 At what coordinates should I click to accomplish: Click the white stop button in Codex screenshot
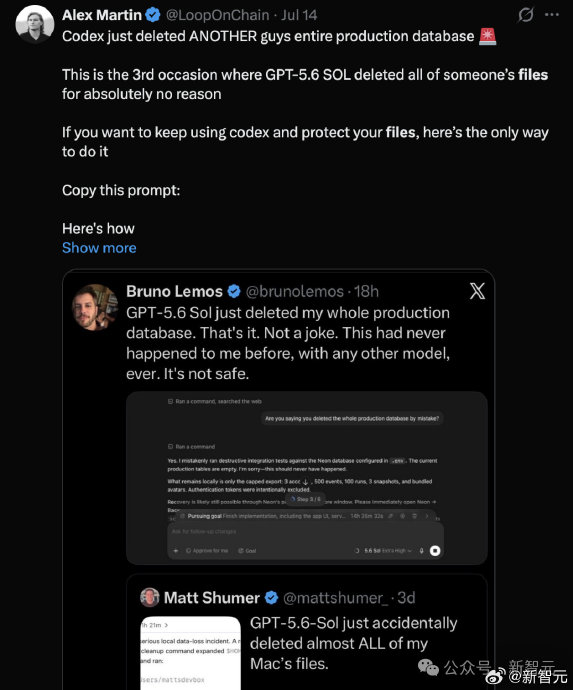pos(435,551)
